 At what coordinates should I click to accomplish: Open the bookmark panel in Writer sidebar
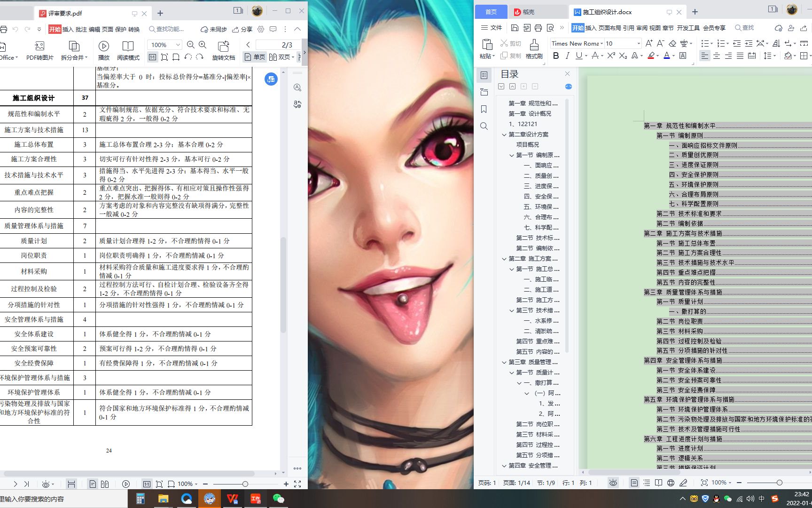coord(484,109)
